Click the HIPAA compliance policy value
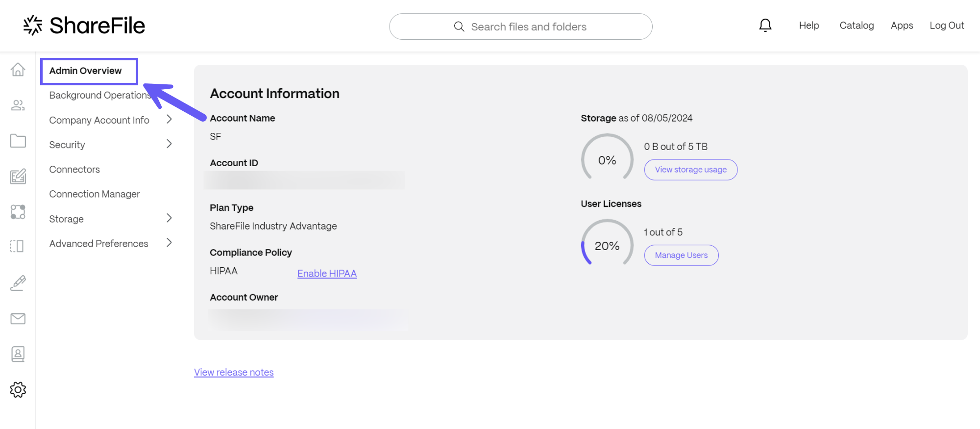980x429 pixels. click(x=223, y=271)
